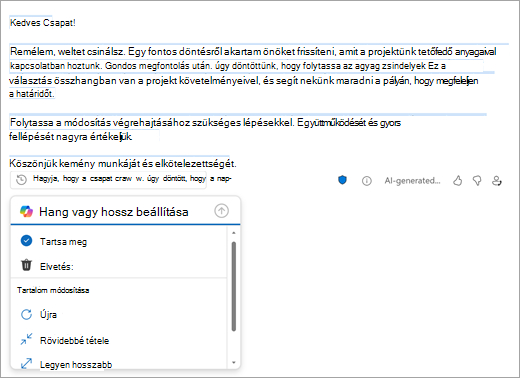Submit prompt with the up-arrow send button
The width and height of the screenshot is (520, 378).
221,211
